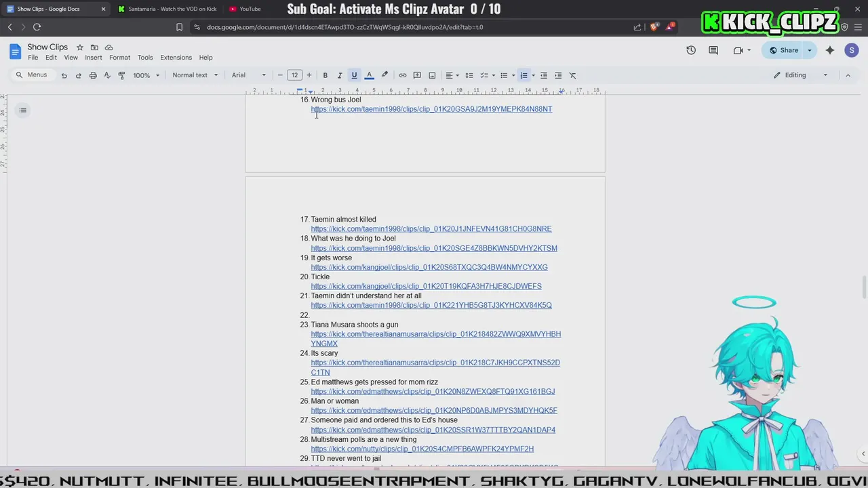
Task: Toggle bulleted list button
Action: point(504,75)
